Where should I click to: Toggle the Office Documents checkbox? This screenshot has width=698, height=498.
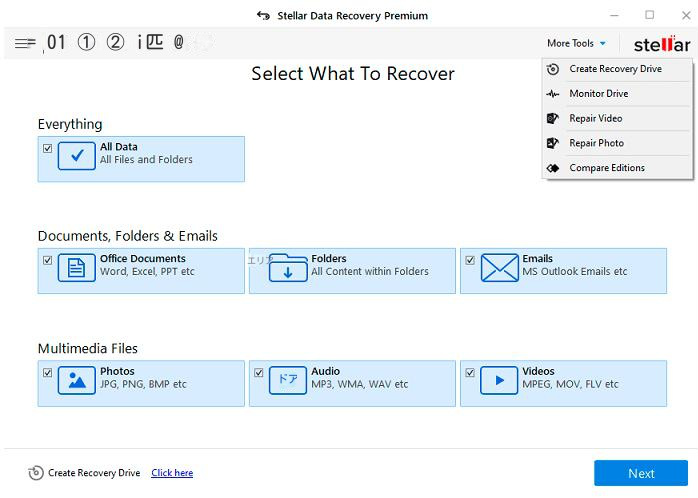pos(48,260)
